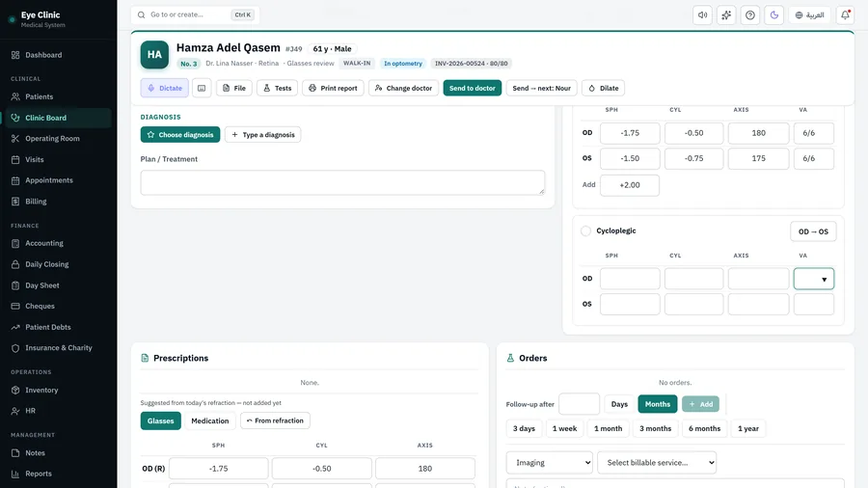Click the Accounting icon in sidebar

pos(15,243)
